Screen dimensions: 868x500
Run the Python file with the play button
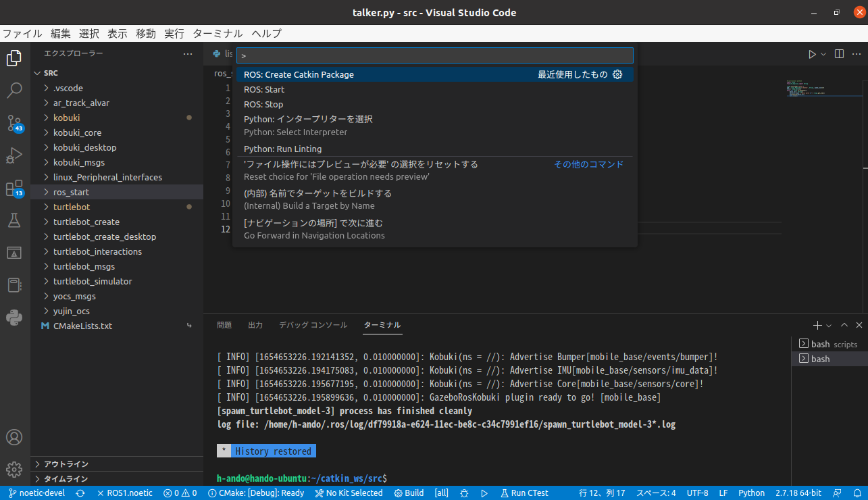812,54
